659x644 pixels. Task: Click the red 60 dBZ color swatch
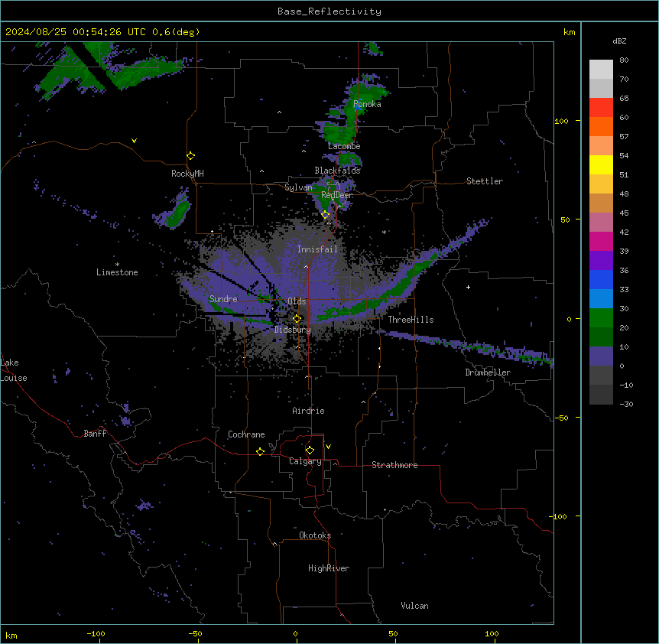coord(601,108)
